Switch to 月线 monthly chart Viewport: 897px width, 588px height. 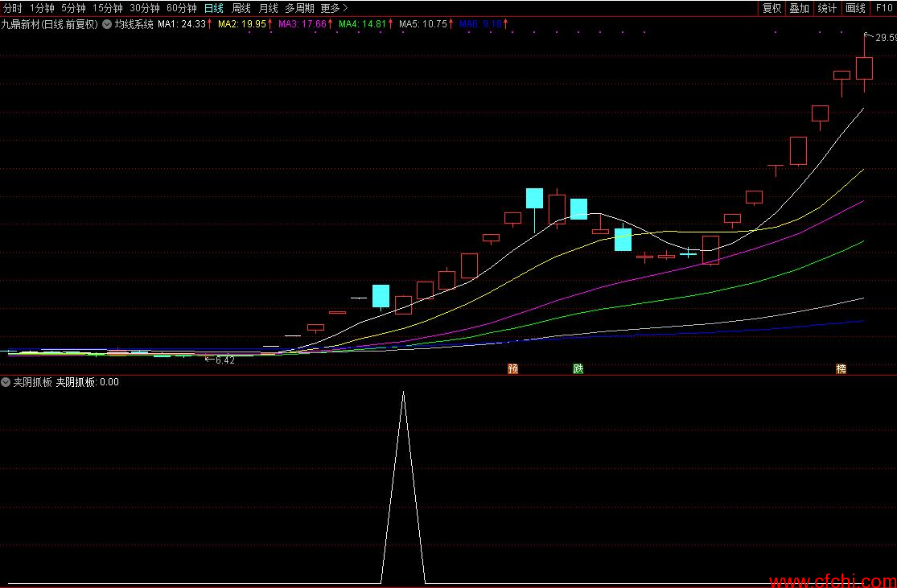pyautogui.click(x=268, y=8)
